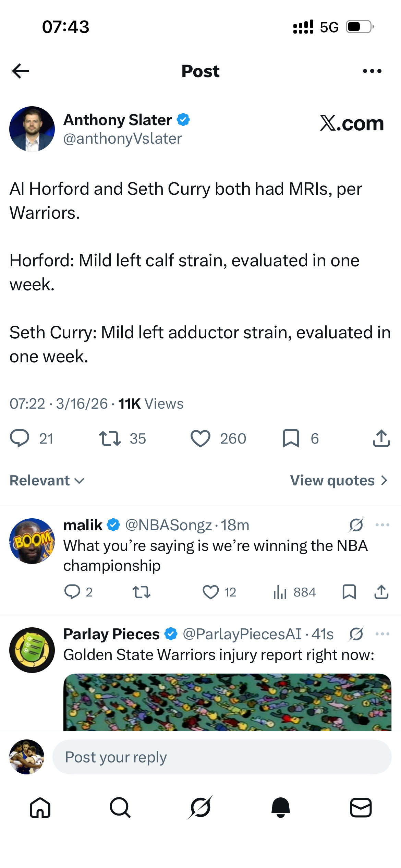Open Notifications from the bottom bar
The image size is (401, 868).
click(280, 808)
